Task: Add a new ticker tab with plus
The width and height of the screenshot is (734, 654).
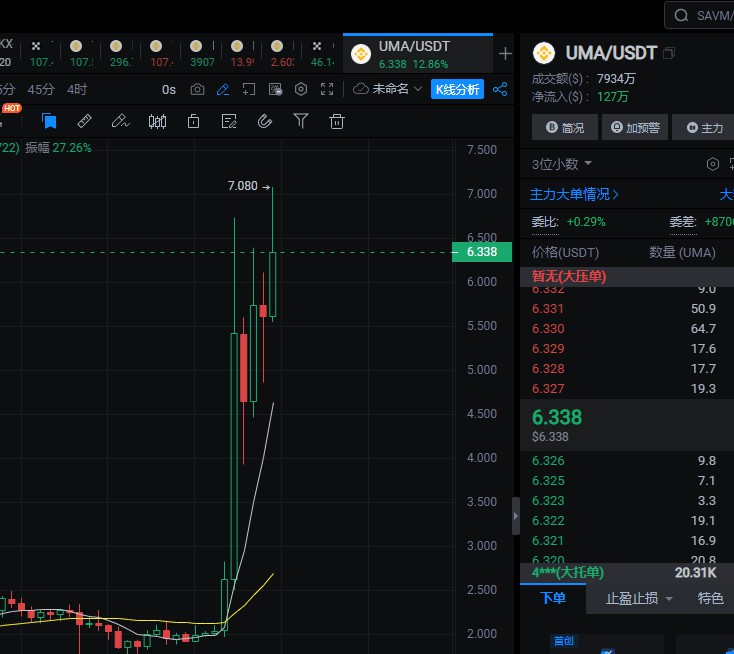Action: click(505, 54)
